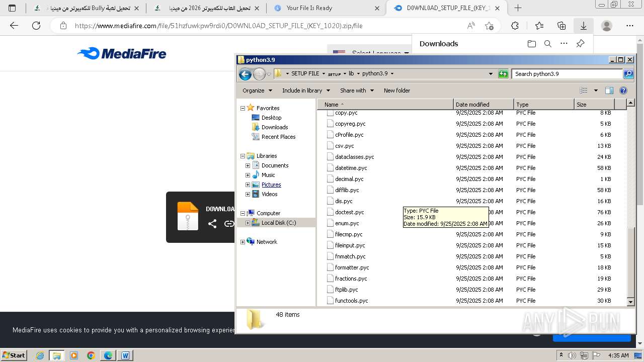Open Chrome from the taskbar
The image size is (644, 362).
click(91, 355)
